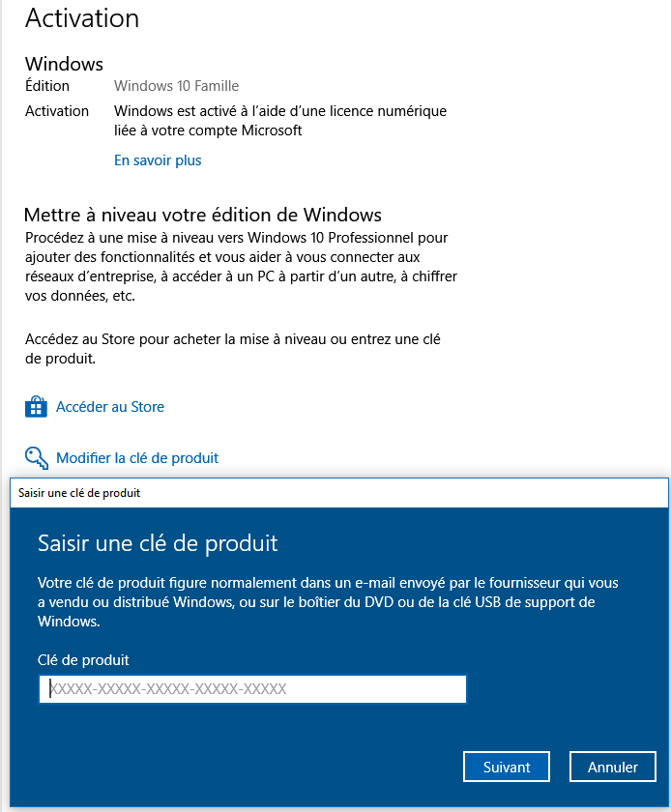The height and width of the screenshot is (812, 671).
Task: Click the product key icon
Action: [37, 458]
